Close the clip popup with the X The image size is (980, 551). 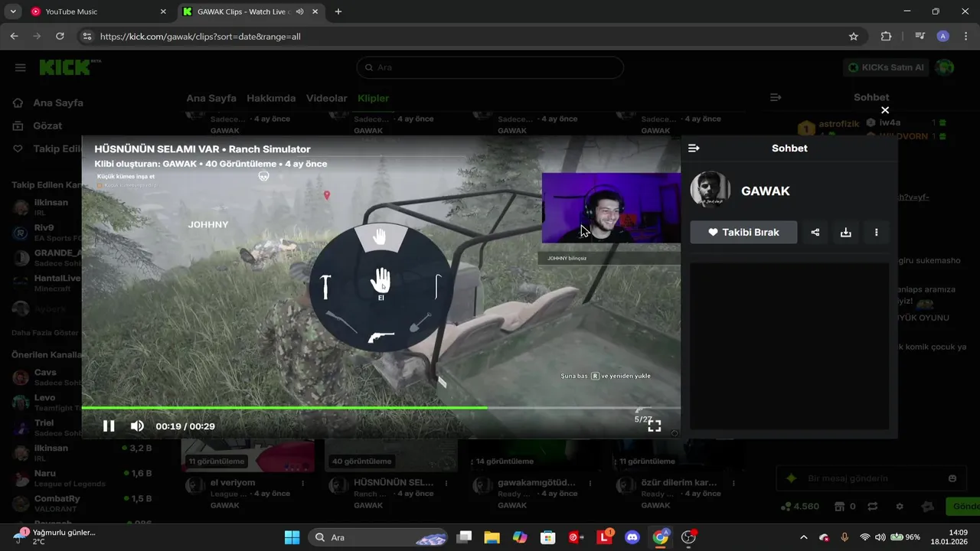885,110
